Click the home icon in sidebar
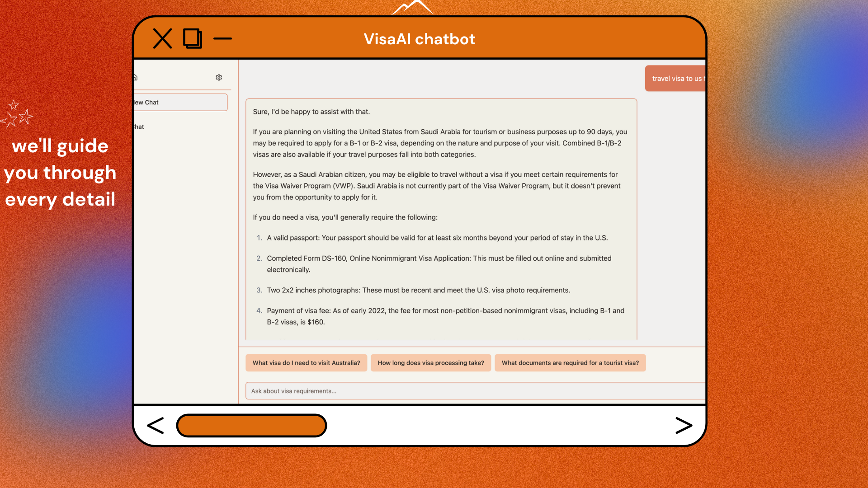The image size is (868, 488). (135, 78)
